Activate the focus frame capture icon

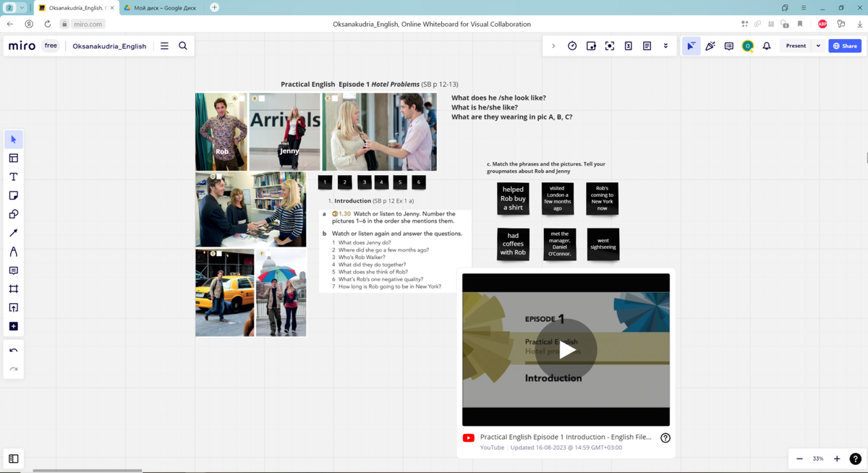pyautogui.click(x=610, y=46)
